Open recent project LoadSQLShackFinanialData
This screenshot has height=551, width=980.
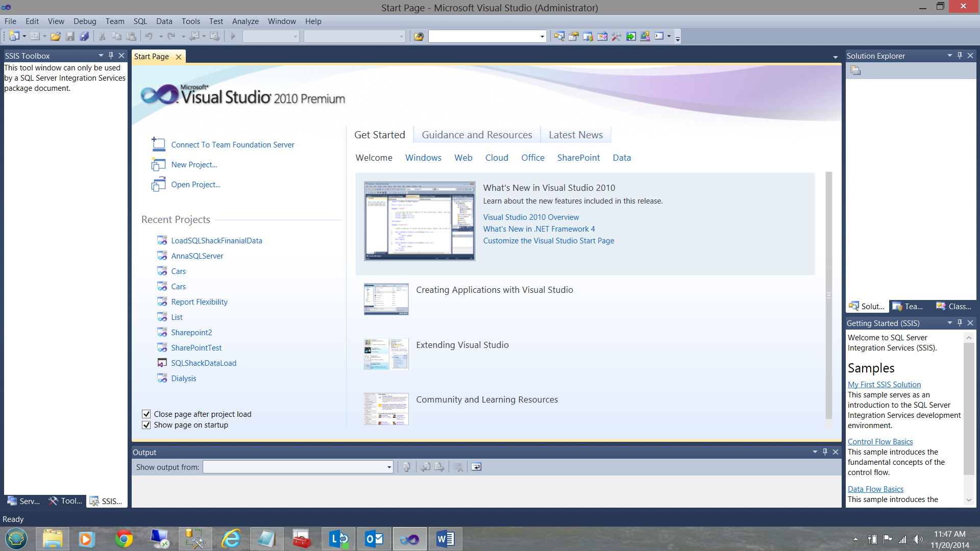(216, 240)
